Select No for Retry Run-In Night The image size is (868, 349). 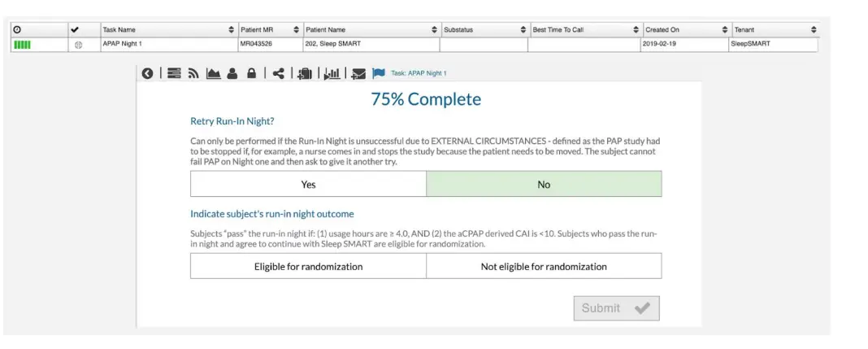(x=544, y=184)
